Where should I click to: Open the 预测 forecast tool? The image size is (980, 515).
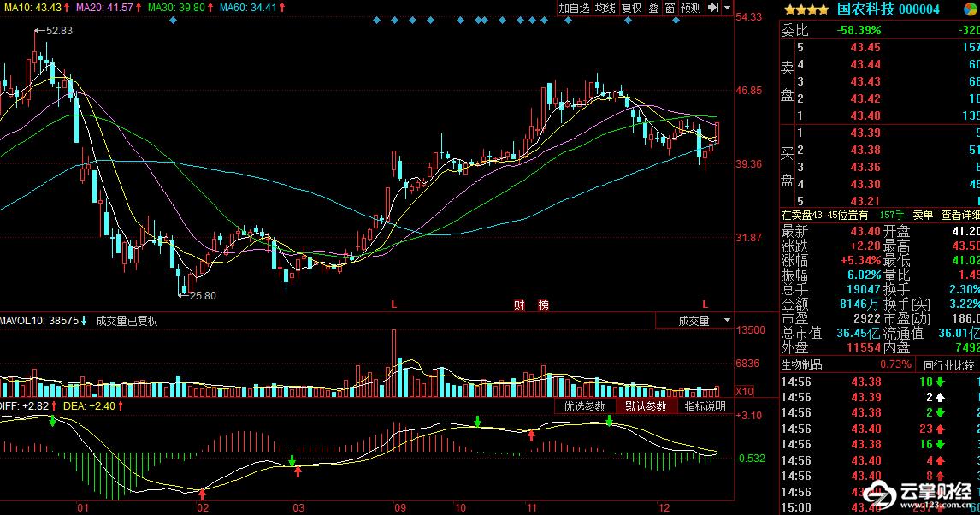691,8
